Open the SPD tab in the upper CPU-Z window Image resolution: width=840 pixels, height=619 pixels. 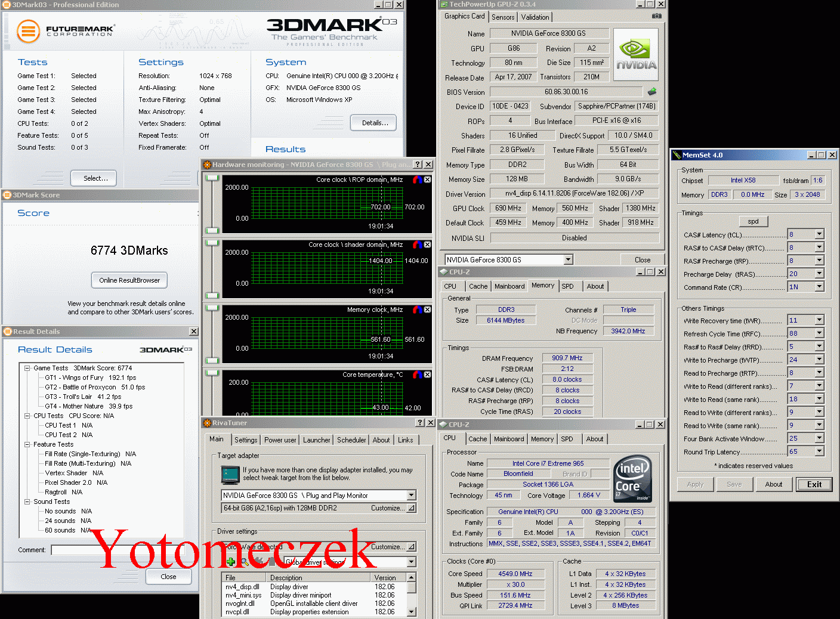(567, 286)
